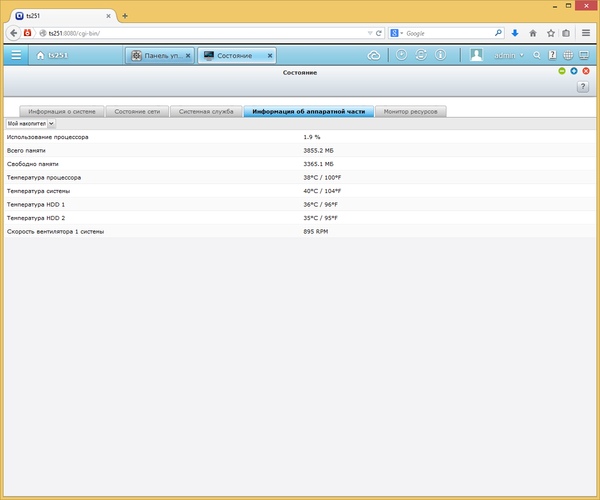Open the Firefox menu button
The width and height of the screenshot is (600, 500).
point(586,33)
